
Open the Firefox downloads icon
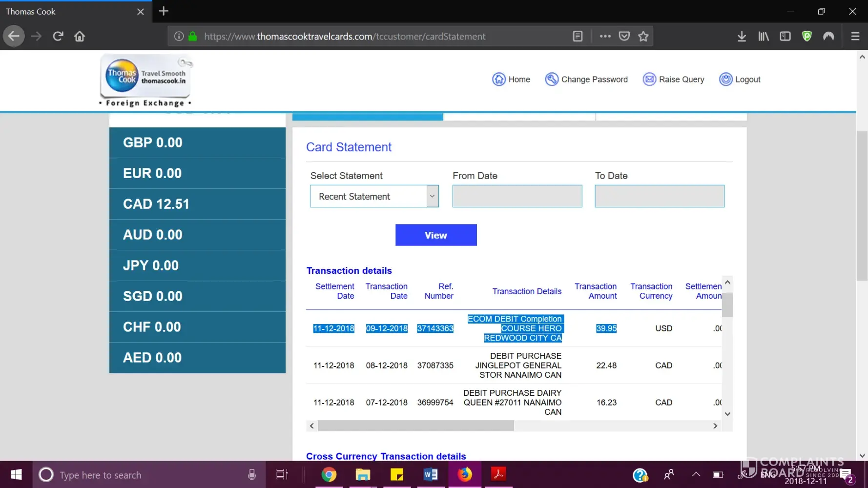(x=742, y=36)
